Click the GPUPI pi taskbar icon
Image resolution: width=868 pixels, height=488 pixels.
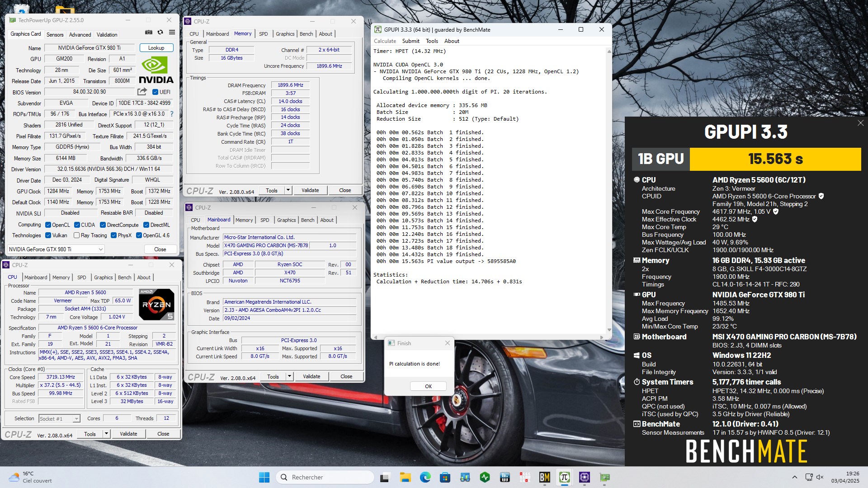pos(564,477)
